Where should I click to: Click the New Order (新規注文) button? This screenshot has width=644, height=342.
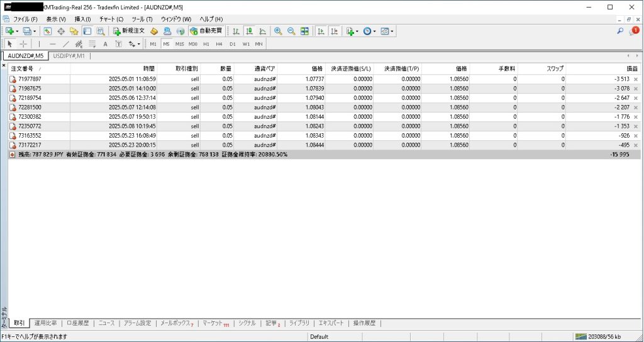129,31
